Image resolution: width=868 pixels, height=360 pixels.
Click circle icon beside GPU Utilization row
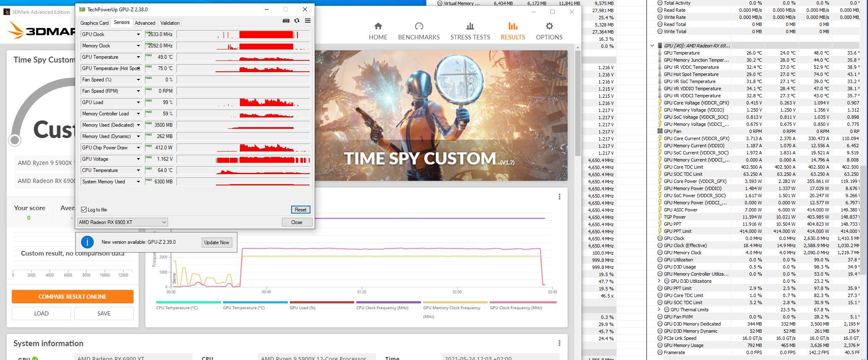(660, 260)
